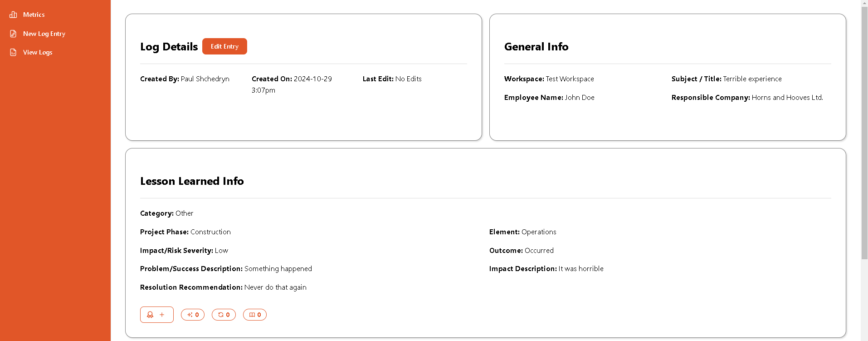868x341 pixels.
Task: Click the open book reaction counter
Action: coord(255,315)
